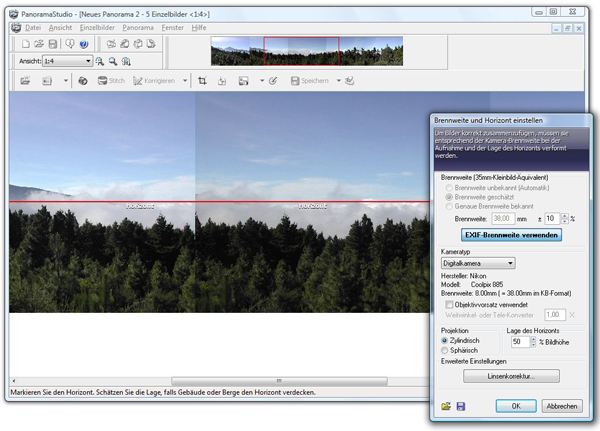The image size is (600, 431).
Task: Click the zoom in magnifier icon
Action: (101, 61)
